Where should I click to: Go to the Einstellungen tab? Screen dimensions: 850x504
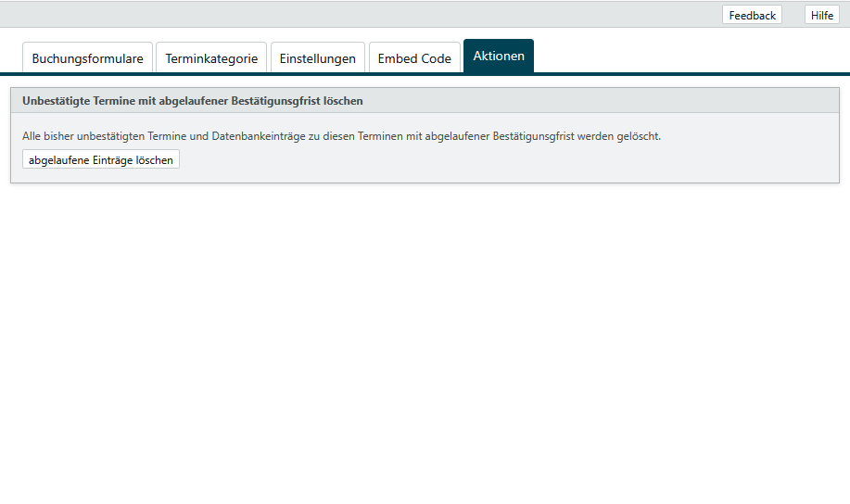[x=318, y=57]
